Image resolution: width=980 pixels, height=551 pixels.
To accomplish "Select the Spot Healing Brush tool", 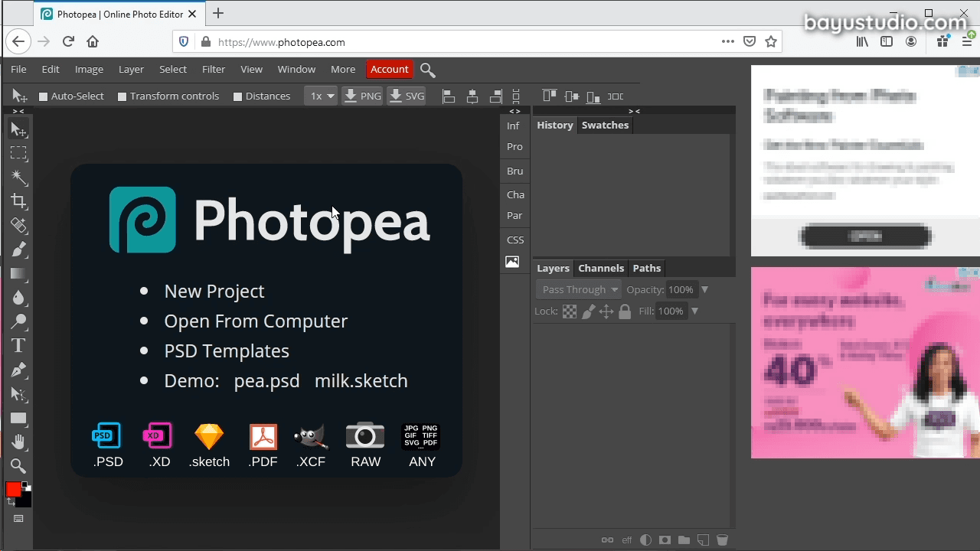I will [18, 225].
